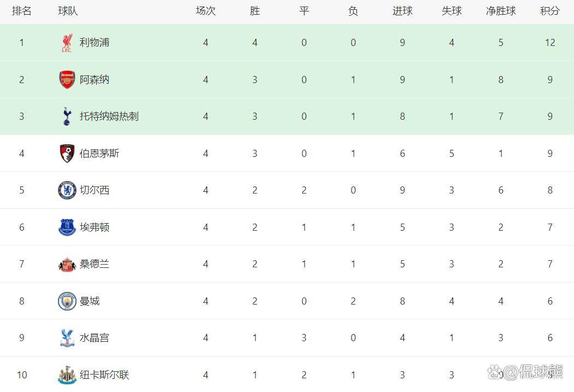Click the Arsenal club crest icon
The image size is (574, 392).
pyautogui.click(x=67, y=80)
